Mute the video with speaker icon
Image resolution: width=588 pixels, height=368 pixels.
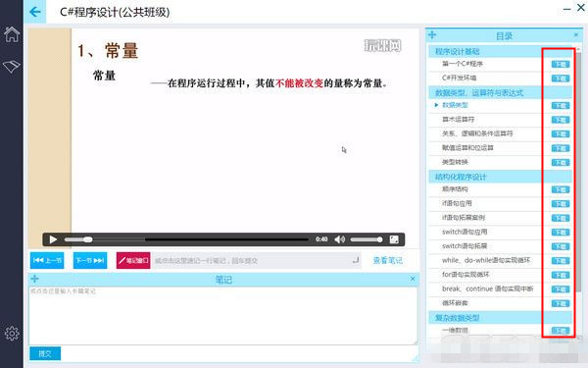(339, 239)
